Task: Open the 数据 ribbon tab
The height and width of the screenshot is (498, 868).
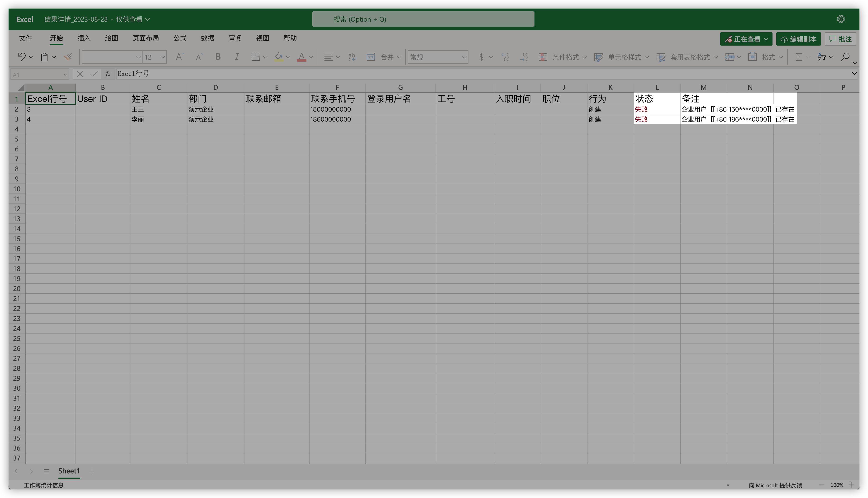Action: tap(207, 38)
